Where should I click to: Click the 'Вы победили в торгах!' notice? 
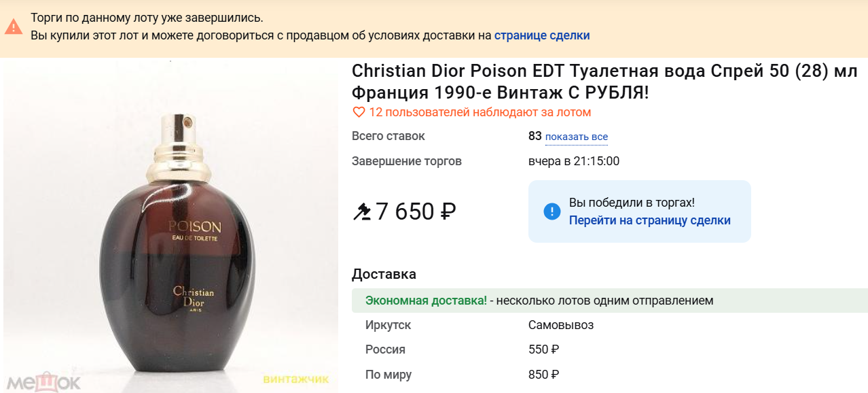(x=632, y=203)
